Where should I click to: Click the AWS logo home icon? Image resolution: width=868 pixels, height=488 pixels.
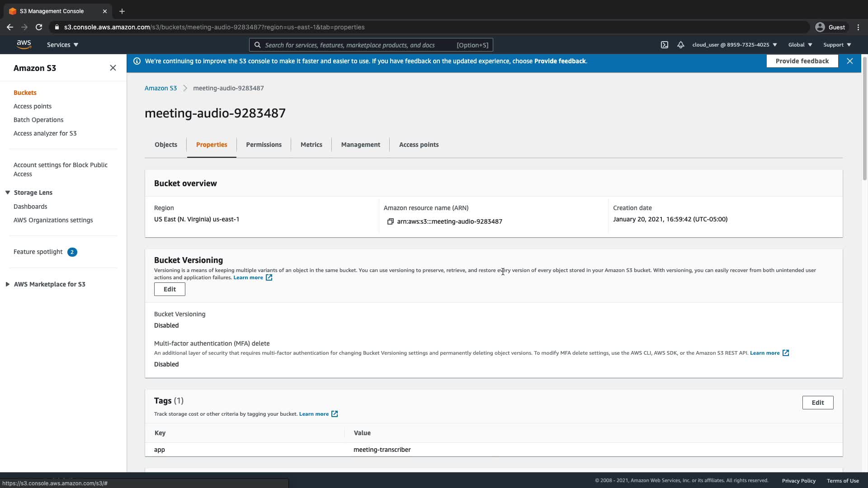(24, 44)
